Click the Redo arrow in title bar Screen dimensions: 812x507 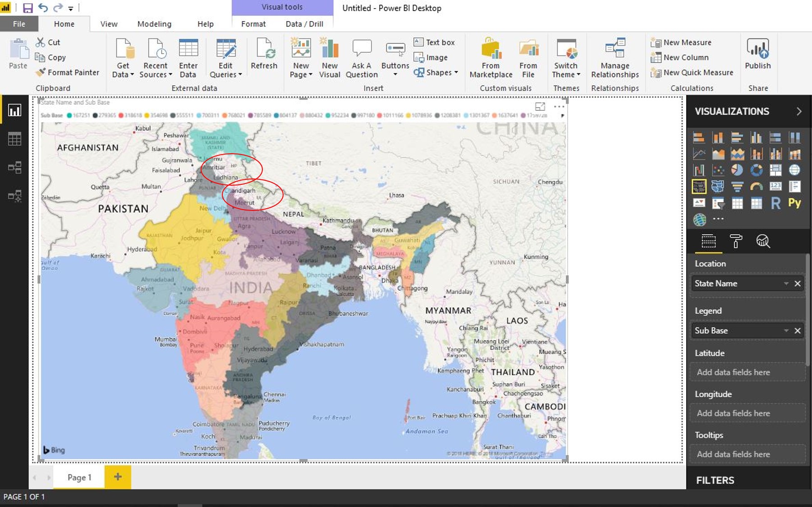58,8
